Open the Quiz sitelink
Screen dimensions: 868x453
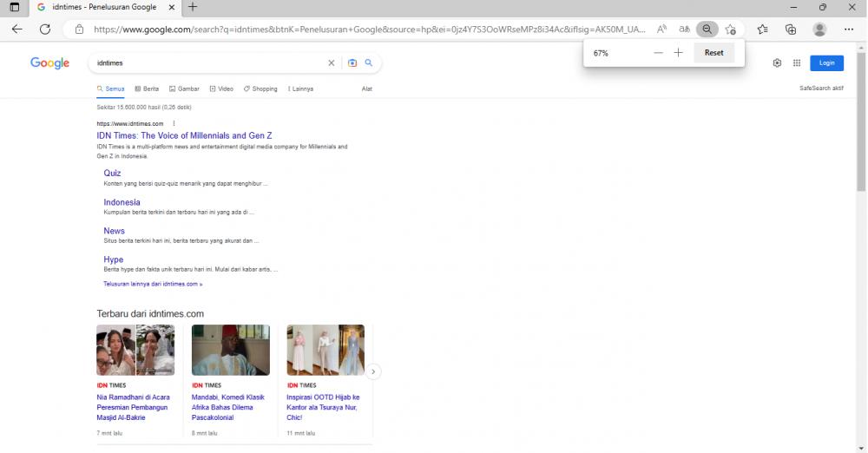click(112, 174)
